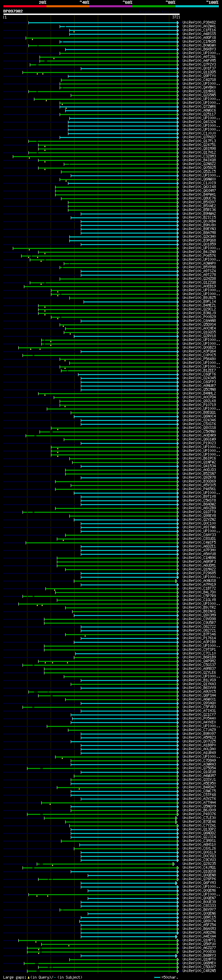Screen dimensions: 222x980
Task: Click UniRef100_C4JMQ1 label
Action: point(199,868)
